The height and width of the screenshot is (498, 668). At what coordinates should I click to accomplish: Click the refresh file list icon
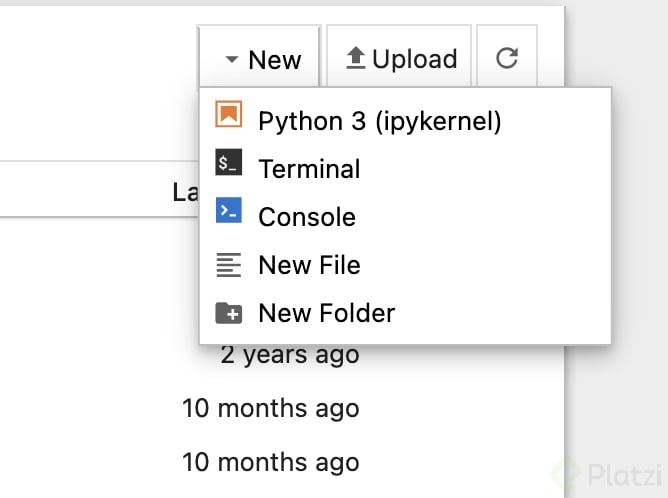(x=507, y=58)
